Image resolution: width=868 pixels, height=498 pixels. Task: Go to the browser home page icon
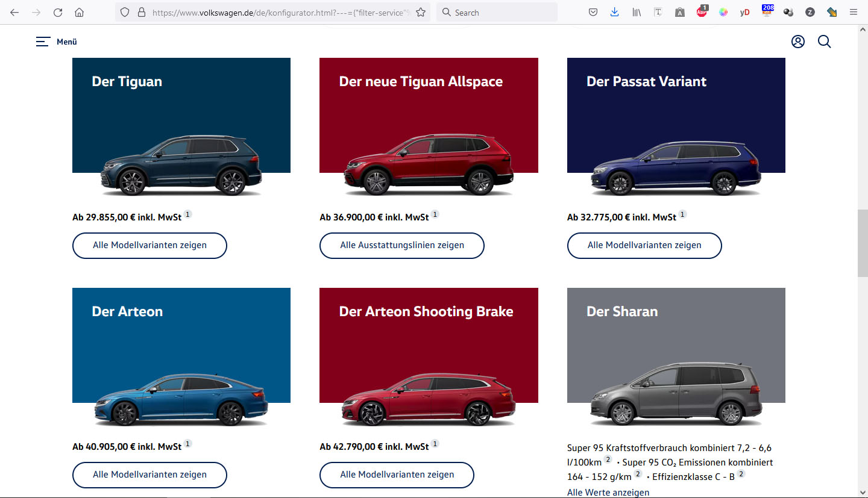[x=79, y=12]
